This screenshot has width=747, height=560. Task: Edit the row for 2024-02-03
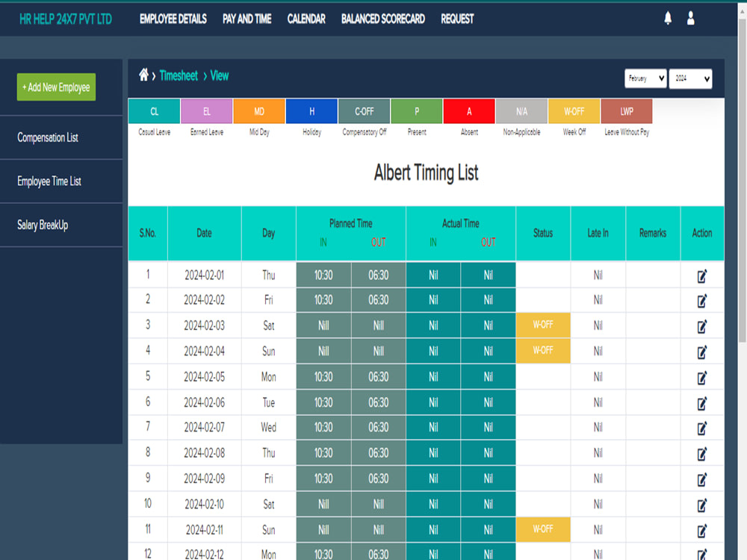click(701, 326)
